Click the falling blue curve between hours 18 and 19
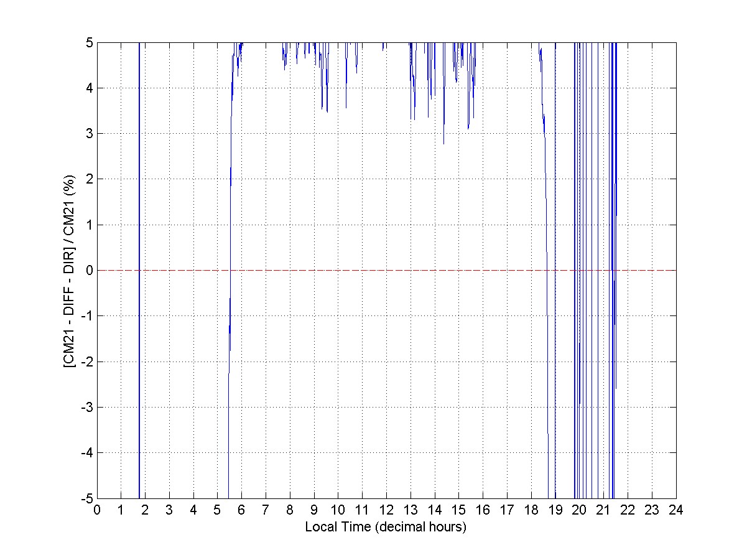This screenshot has height=560, width=747. [545, 187]
